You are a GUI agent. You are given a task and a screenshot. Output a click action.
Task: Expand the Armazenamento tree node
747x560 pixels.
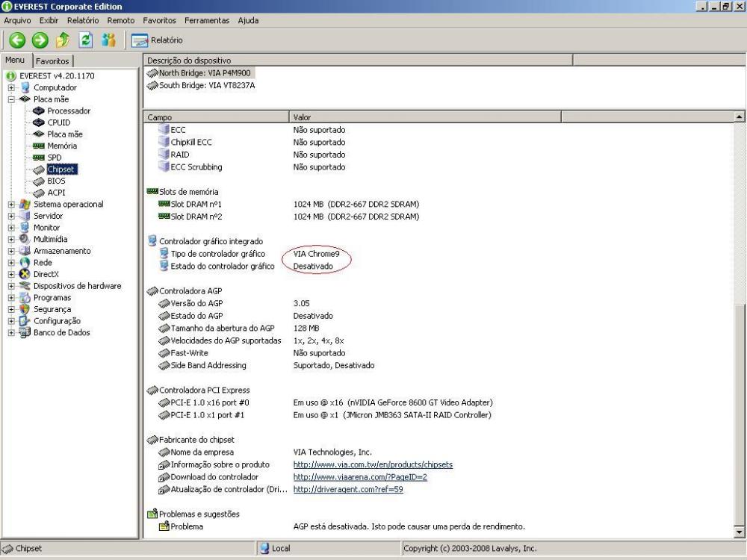tap(12, 252)
